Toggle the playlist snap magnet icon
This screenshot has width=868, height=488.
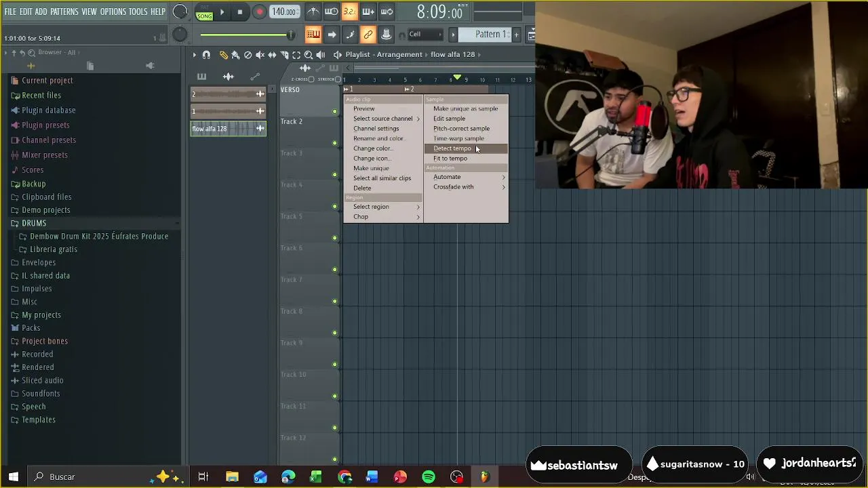pyautogui.click(x=206, y=55)
